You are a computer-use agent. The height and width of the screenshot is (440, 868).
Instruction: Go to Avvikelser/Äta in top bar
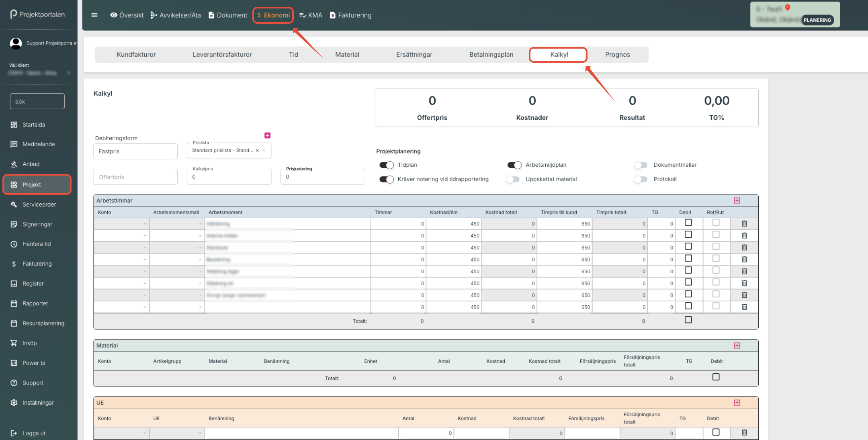click(x=176, y=15)
